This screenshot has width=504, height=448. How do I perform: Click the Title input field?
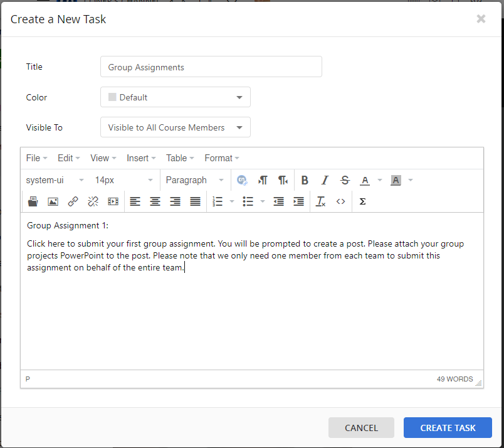211,67
